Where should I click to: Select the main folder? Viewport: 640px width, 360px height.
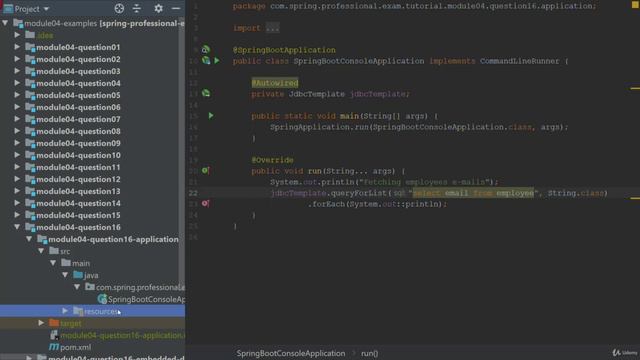80,263
